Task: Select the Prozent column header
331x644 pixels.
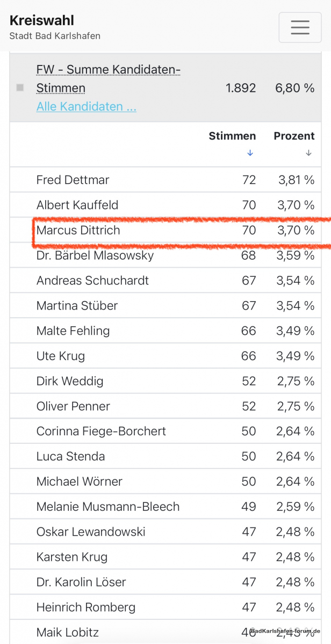Action: (x=294, y=136)
